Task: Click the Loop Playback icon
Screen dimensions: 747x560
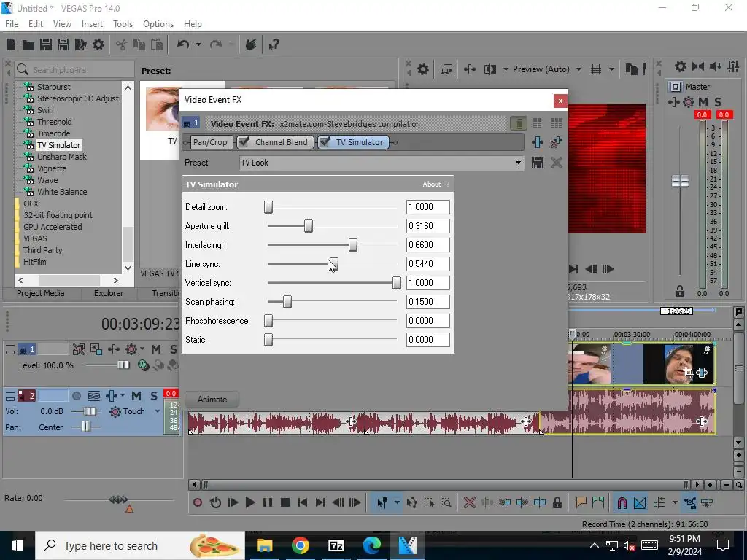Action: click(x=215, y=502)
